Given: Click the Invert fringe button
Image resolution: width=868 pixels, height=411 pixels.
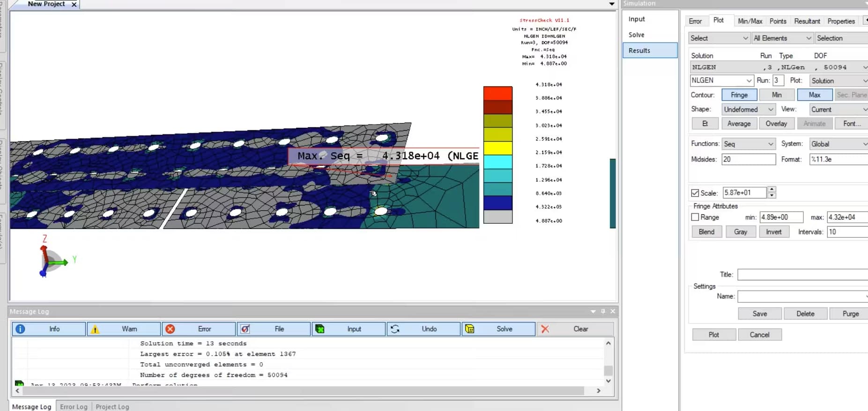Looking at the screenshot, I should pos(773,232).
